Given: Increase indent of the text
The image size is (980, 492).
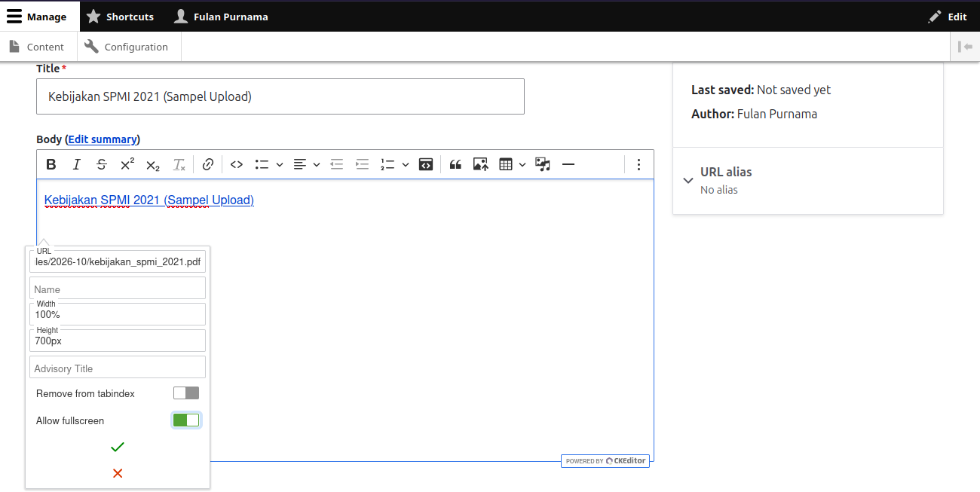Looking at the screenshot, I should pyautogui.click(x=363, y=164).
